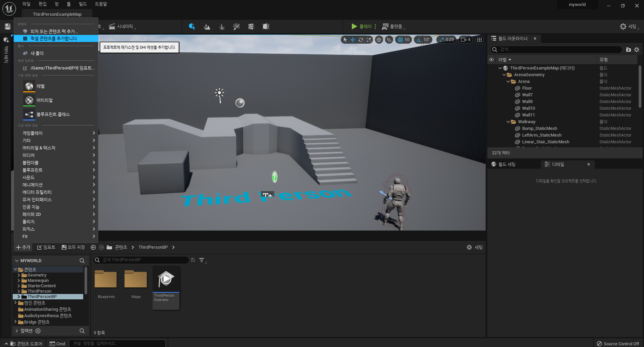Switch to Foliage mode icon

(x=222, y=27)
